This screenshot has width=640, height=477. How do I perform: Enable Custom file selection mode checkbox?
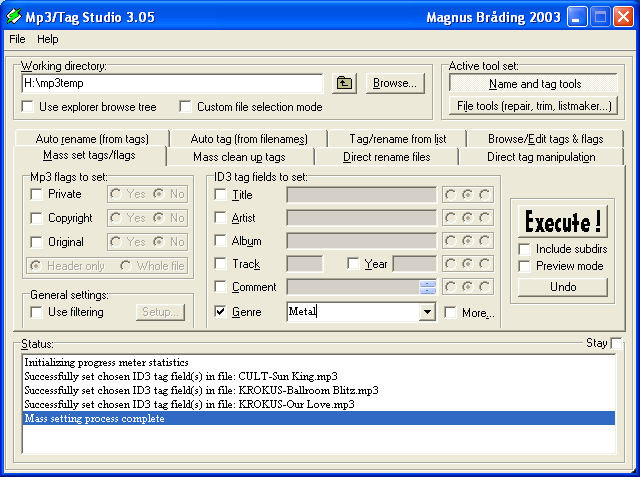[x=185, y=107]
